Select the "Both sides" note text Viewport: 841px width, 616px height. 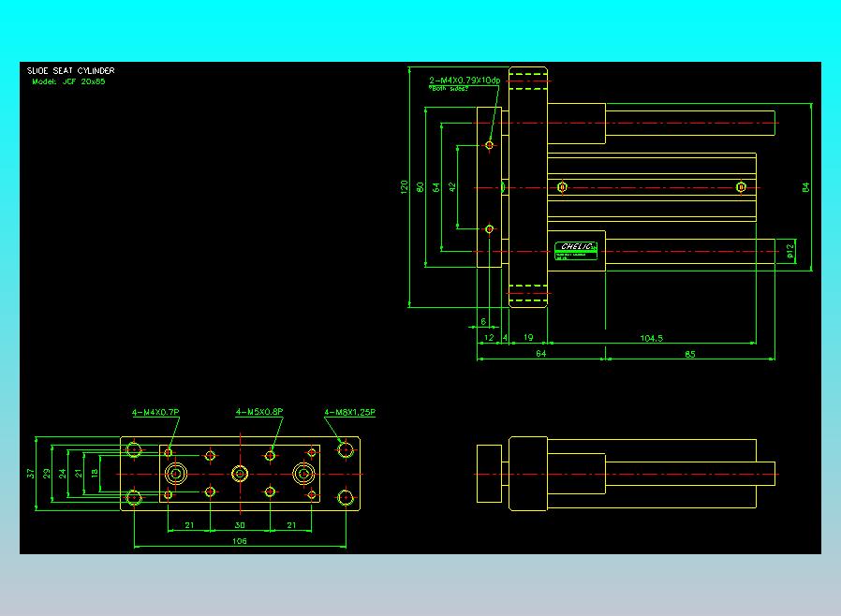click(x=449, y=89)
